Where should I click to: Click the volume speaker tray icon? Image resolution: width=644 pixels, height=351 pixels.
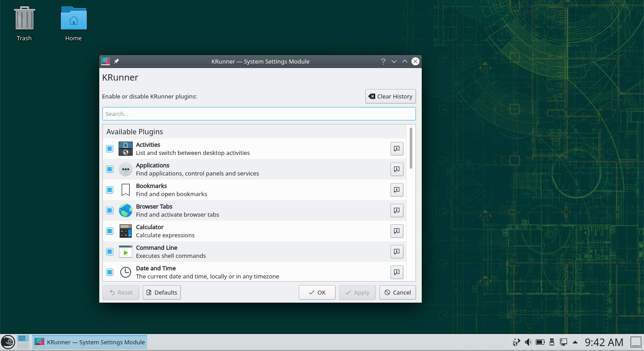click(x=528, y=342)
